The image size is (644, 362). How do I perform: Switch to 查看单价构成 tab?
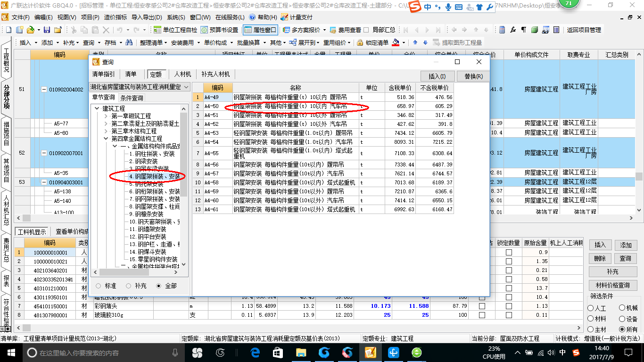click(72, 231)
